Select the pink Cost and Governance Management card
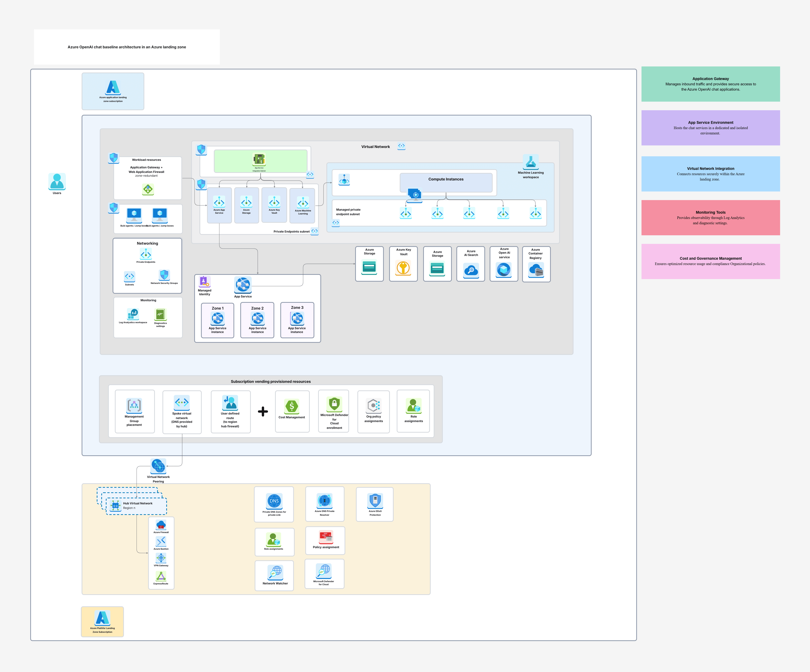This screenshot has width=810, height=672. [x=710, y=261]
